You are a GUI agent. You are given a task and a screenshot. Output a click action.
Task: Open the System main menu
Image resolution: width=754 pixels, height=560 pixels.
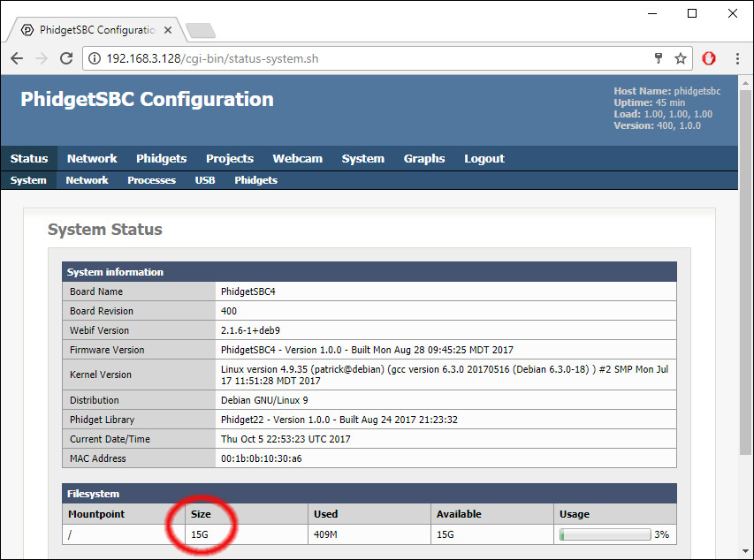363,159
